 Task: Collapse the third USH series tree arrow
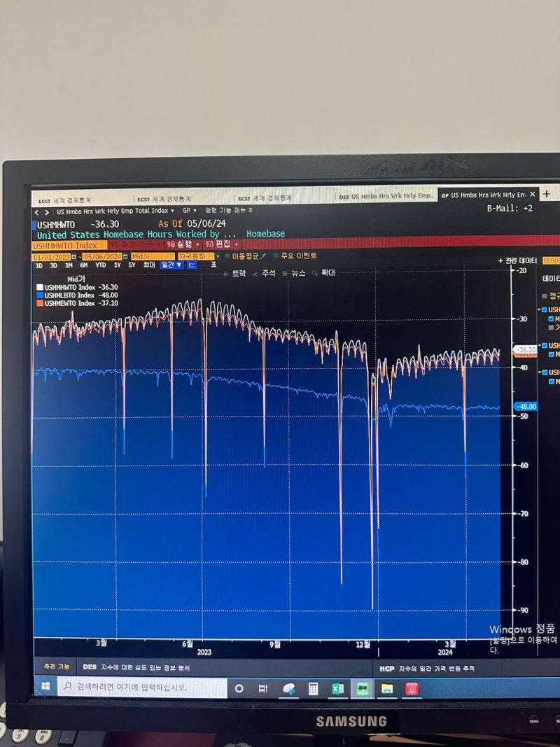click(540, 372)
